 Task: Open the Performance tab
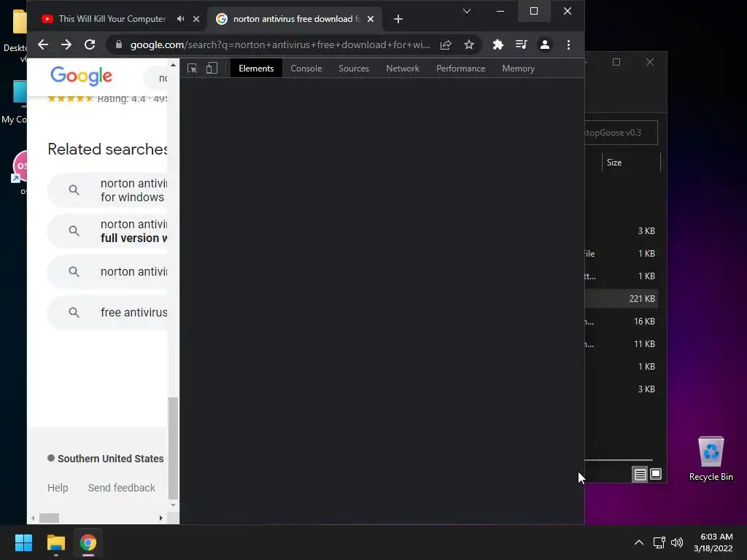click(461, 69)
